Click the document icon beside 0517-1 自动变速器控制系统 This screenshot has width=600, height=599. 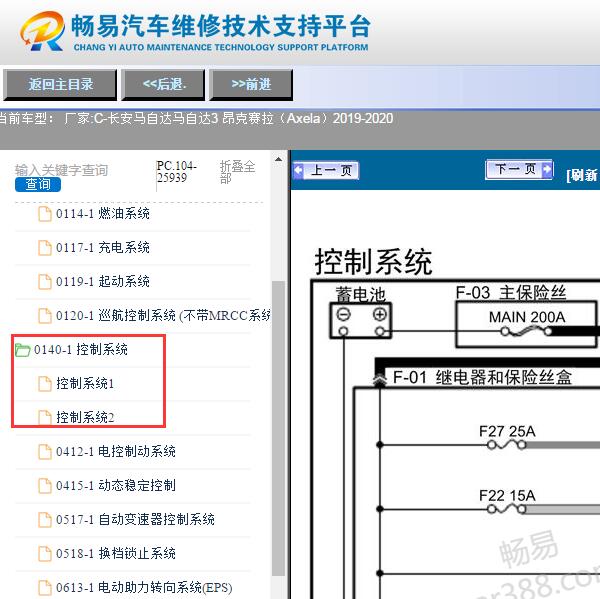[45, 520]
